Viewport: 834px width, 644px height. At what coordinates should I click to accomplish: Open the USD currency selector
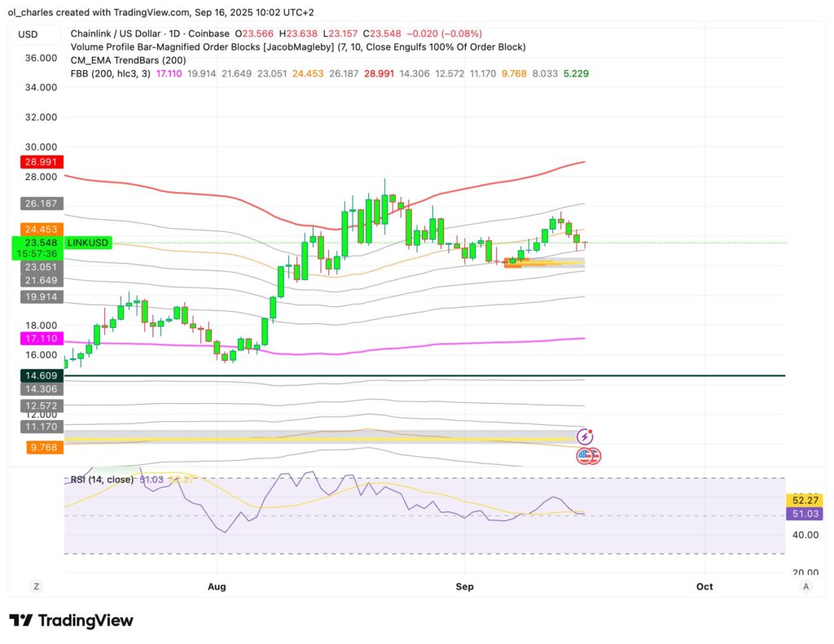28,34
